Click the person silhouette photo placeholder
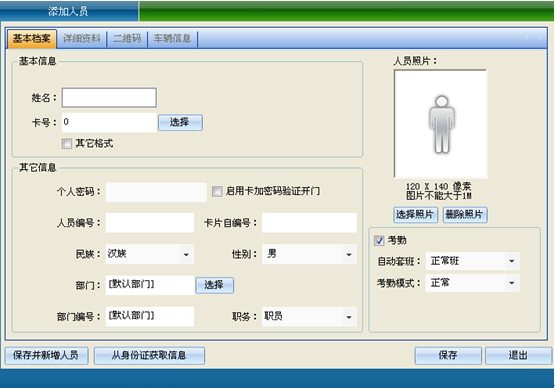The width and height of the screenshot is (555, 388). (441, 124)
